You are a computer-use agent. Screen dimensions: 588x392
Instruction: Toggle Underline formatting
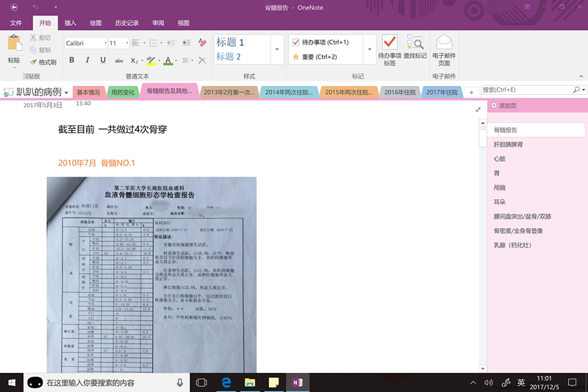[x=103, y=60]
